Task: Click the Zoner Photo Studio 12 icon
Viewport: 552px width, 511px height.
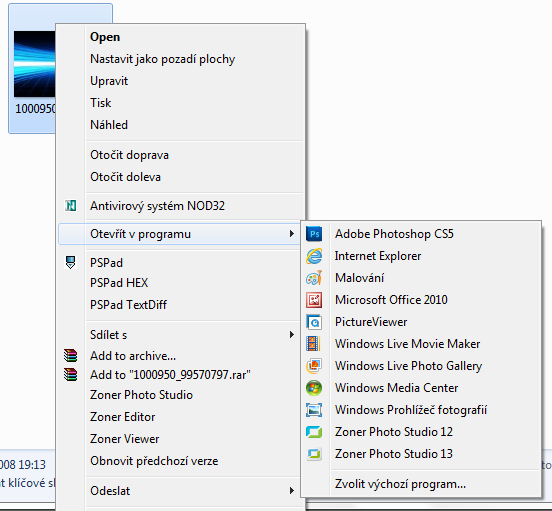Action: pos(314,432)
